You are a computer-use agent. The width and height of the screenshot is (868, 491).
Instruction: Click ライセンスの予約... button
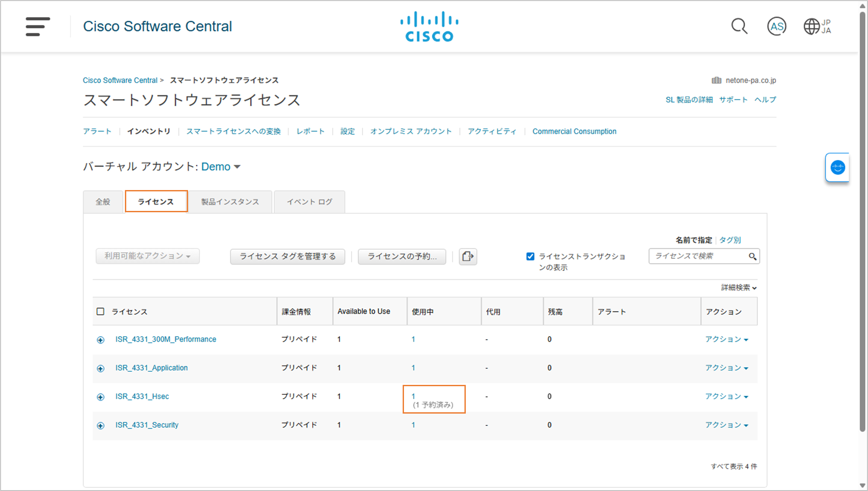click(402, 256)
